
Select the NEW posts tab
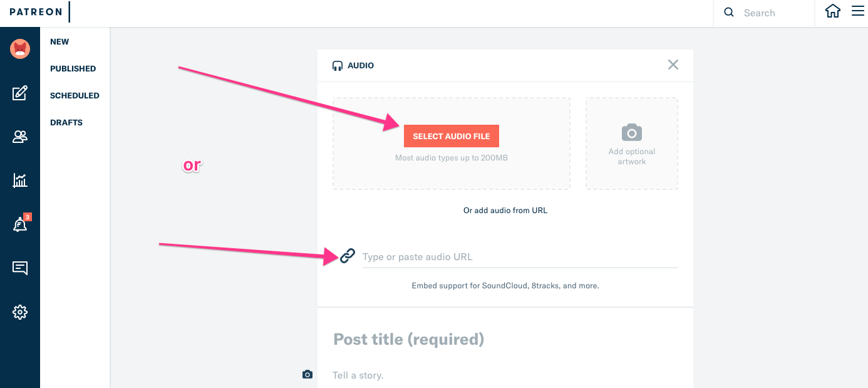59,42
